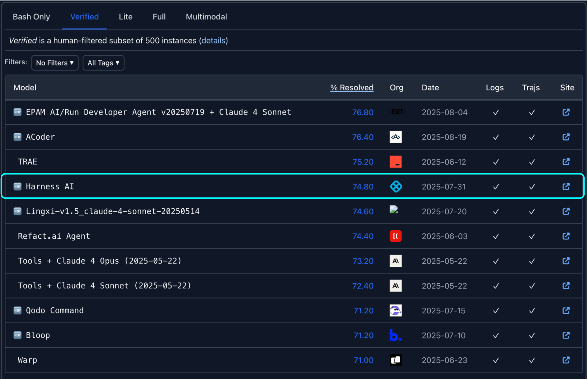Screen dimensions: 588x380
Task: Open site link for Tools + Claude 4 Opus
Action: (566, 261)
